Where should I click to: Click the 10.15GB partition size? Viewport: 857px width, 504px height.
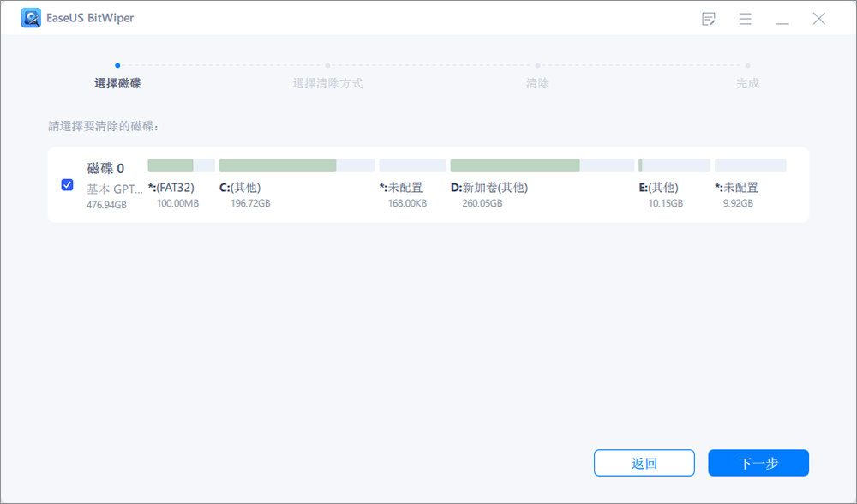click(666, 203)
